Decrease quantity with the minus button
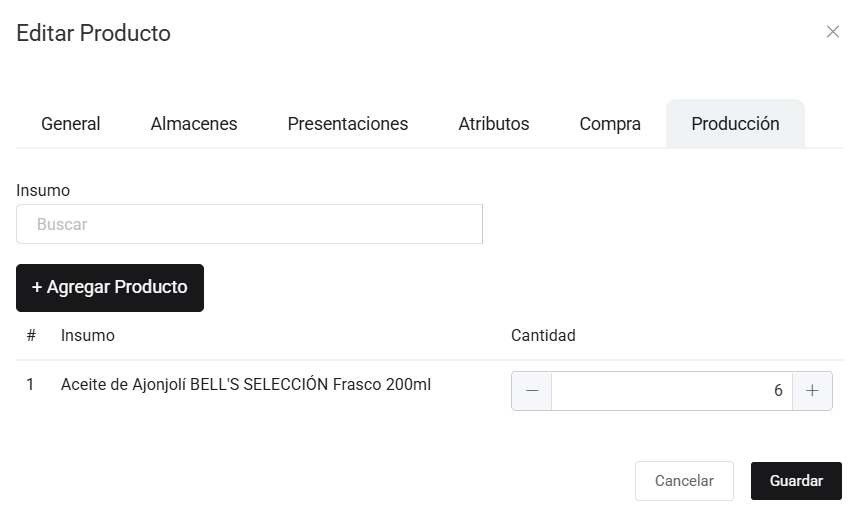Image resolution: width=860 pixels, height=530 pixels. tap(531, 391)
